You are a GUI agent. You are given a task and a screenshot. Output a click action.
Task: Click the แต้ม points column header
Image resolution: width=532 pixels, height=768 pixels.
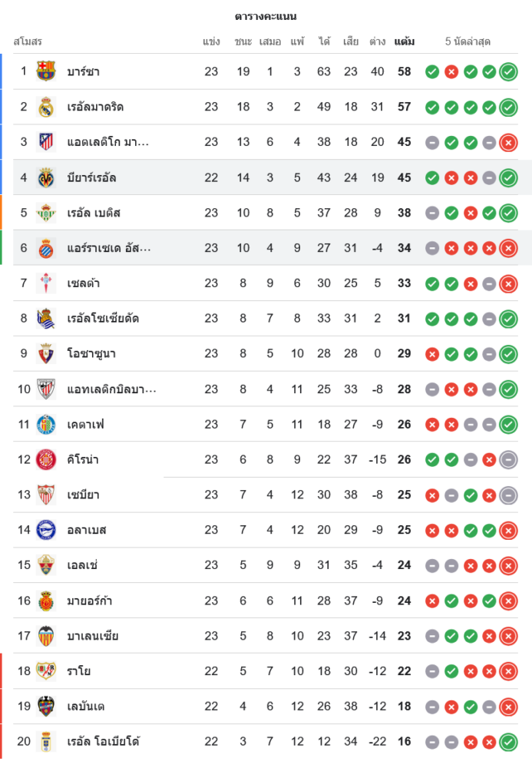tap(405, 41)
